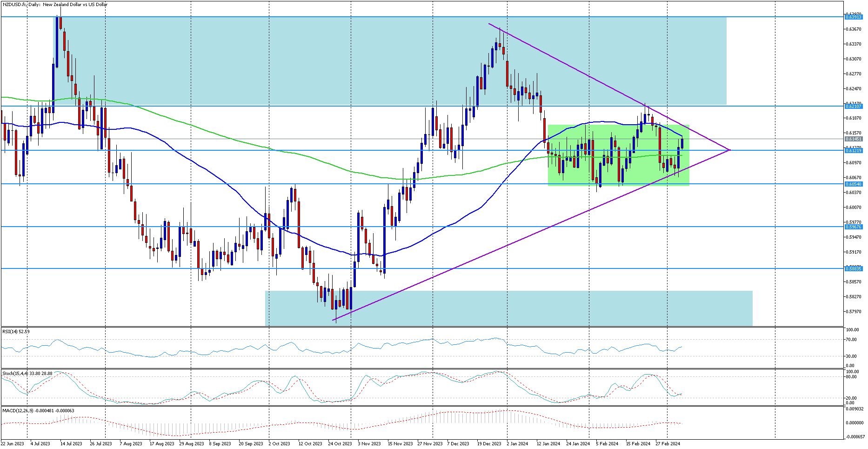
Task: Click the 0.62470 price scale label
Action: click(x=854, y=89)
